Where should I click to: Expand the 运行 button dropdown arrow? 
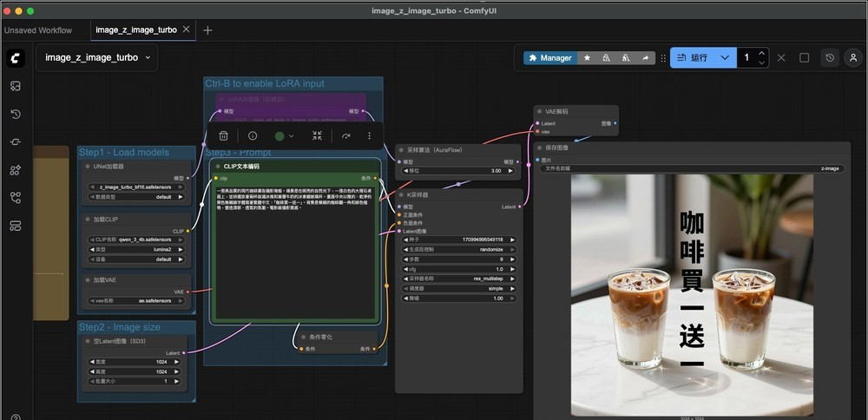pos(726,58)
